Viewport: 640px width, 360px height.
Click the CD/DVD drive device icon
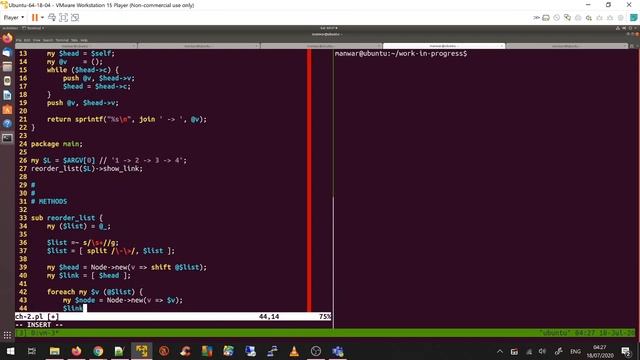[557, 18]
